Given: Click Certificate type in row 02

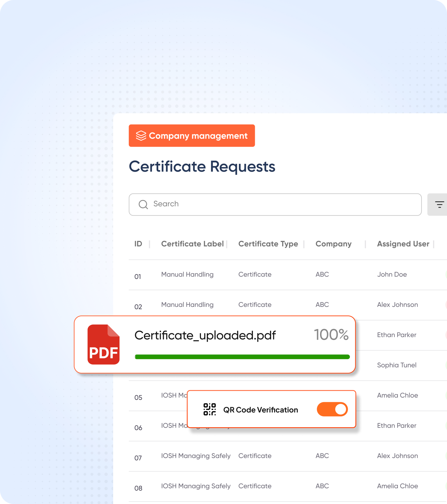Looking at the screenshot, I should point(255,305).
